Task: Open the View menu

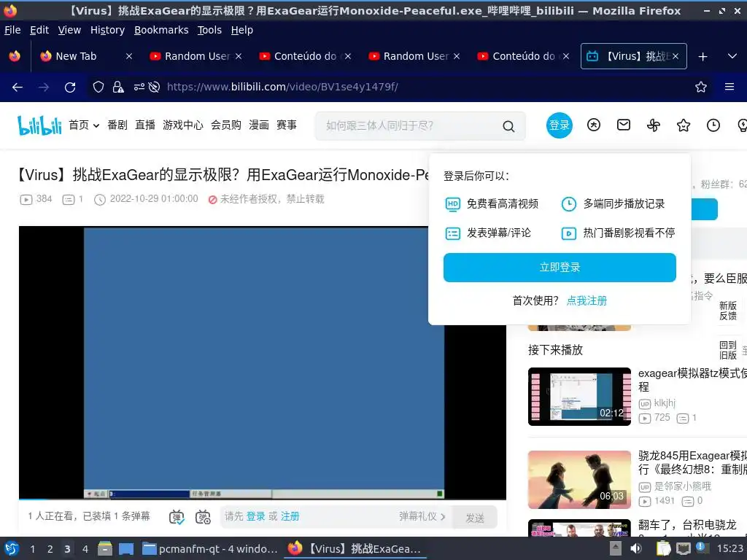Action: 69,30
